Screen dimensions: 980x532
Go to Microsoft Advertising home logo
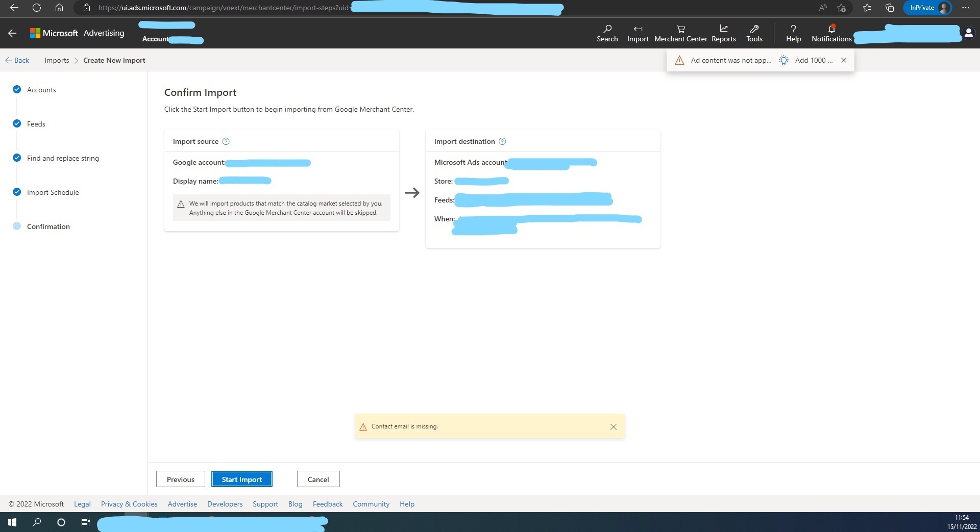click(77, 33)
